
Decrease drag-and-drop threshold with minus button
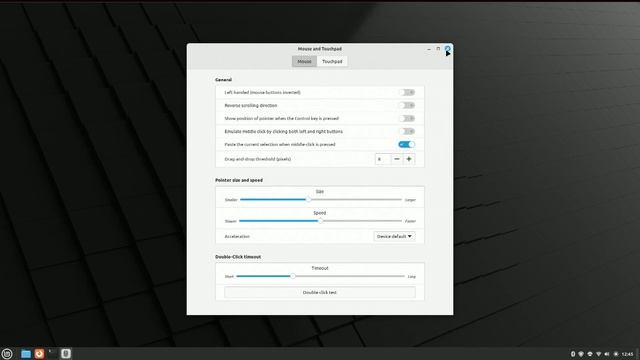pyautogui.click(x=397, y=159)
